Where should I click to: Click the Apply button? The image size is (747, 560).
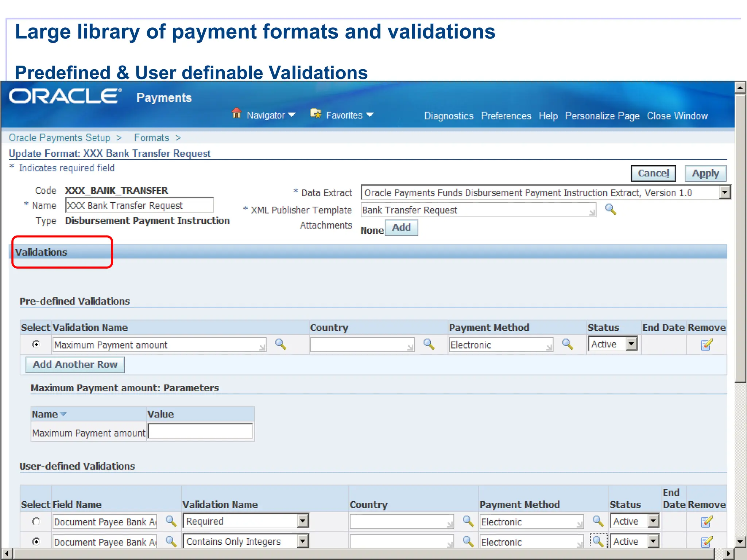pyautogui.click(x=705, y=173)
